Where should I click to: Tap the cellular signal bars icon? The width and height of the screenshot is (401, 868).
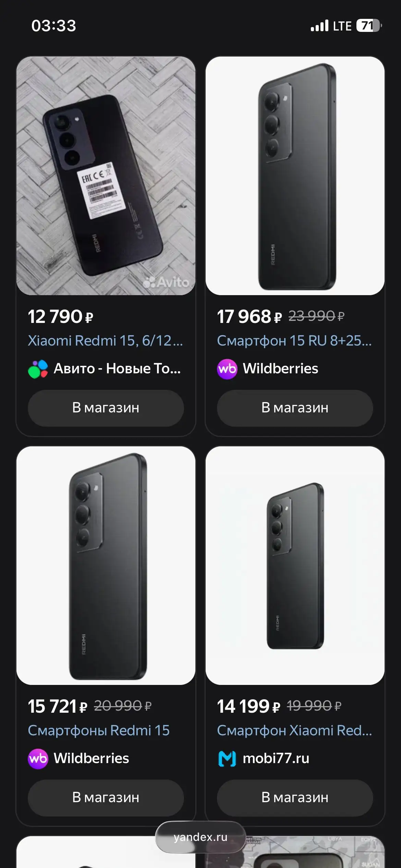tap(319, 26)
